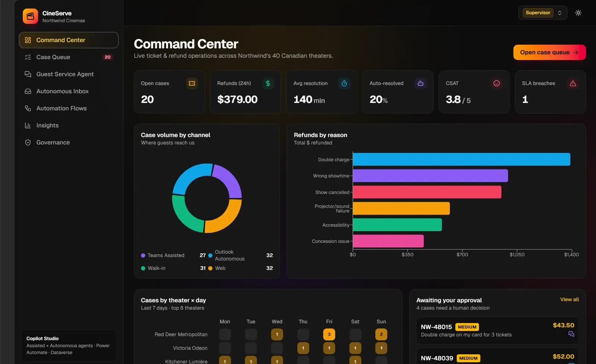
Task: Click the Open cases ticket icon
Action: point(192,83)
